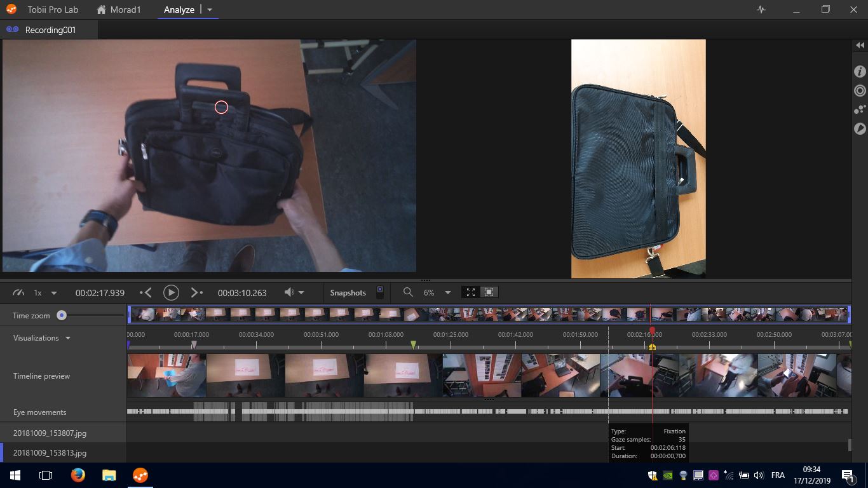Play the recording

171,292
